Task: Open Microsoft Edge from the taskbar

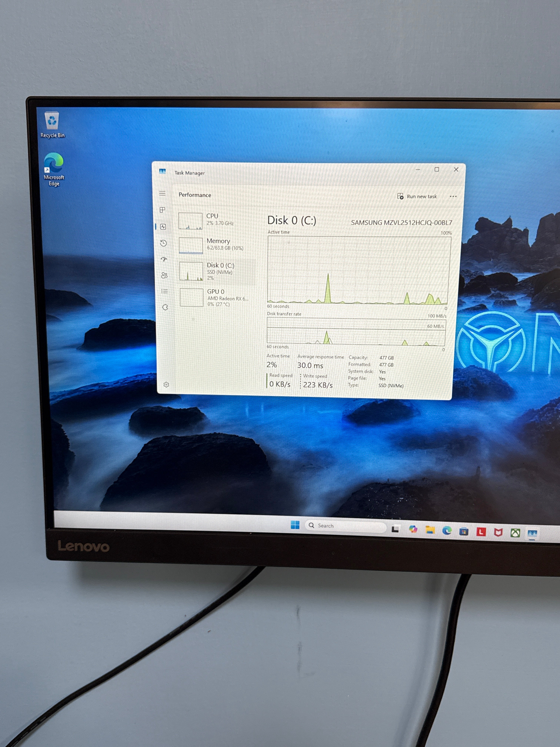Action: pyautogui.click(x=447, y=531)
